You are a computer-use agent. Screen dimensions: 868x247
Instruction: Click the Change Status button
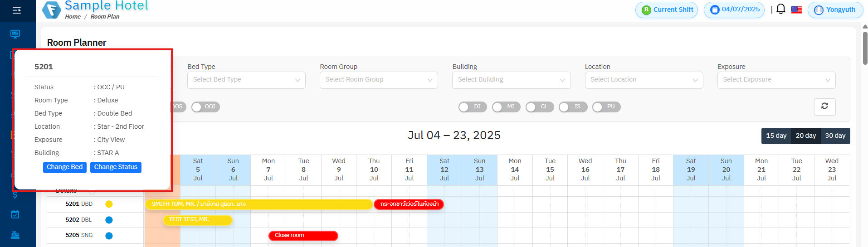pyautogui.click(x=116, y=167)
